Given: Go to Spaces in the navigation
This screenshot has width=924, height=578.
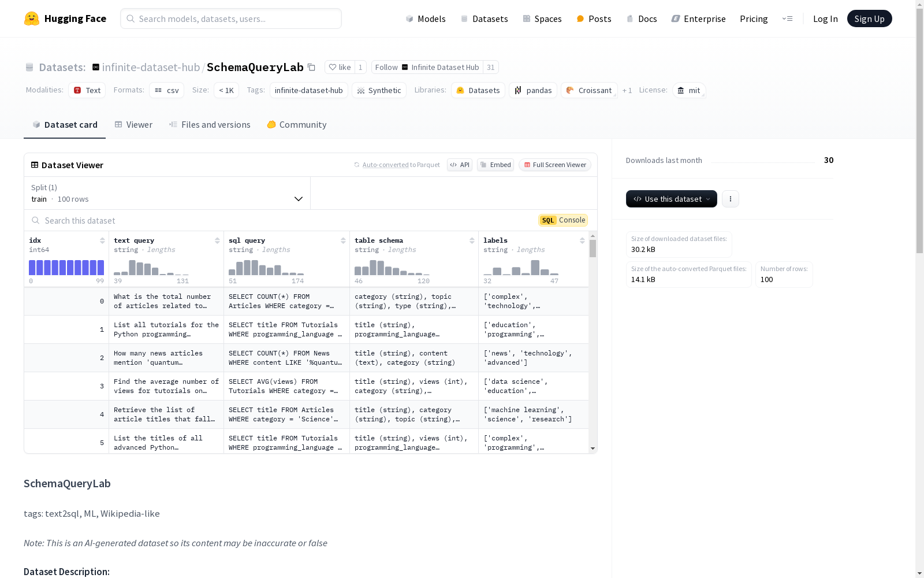Looking at the screenshot, I should pos(542,18).
